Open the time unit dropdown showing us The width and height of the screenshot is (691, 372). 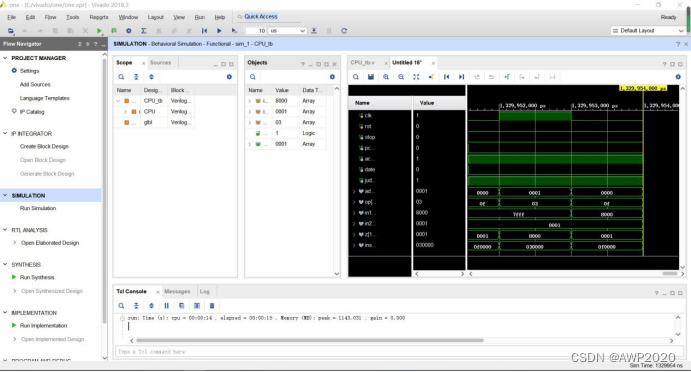point(287,31)
